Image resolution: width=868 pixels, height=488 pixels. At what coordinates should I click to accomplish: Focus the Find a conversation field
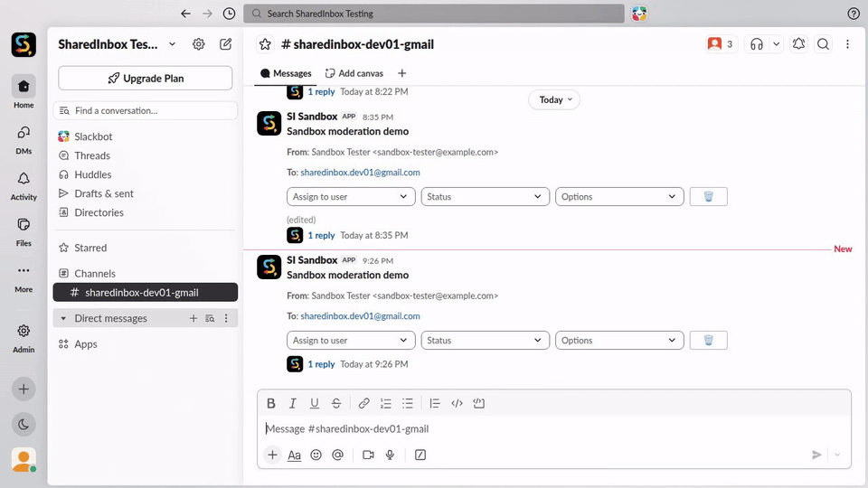[x=145, y=110]
